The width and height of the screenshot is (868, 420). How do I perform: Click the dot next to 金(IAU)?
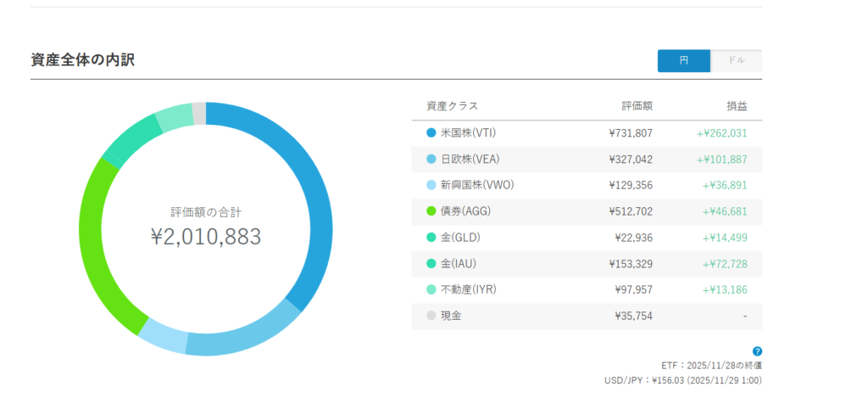point(431,264)
